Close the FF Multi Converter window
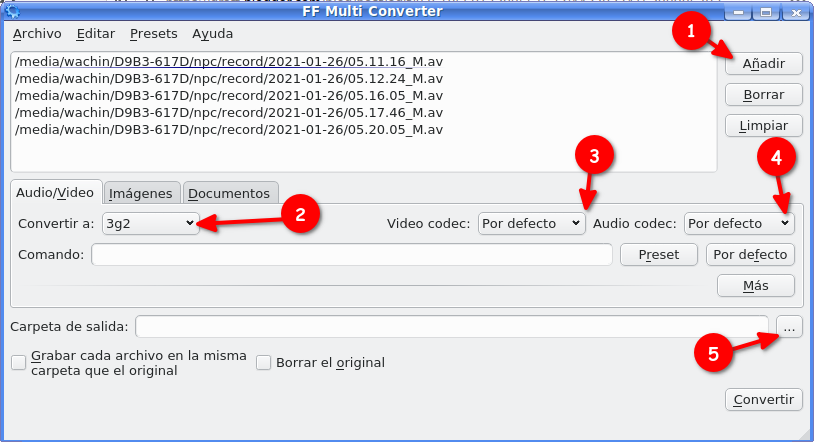 796,12
